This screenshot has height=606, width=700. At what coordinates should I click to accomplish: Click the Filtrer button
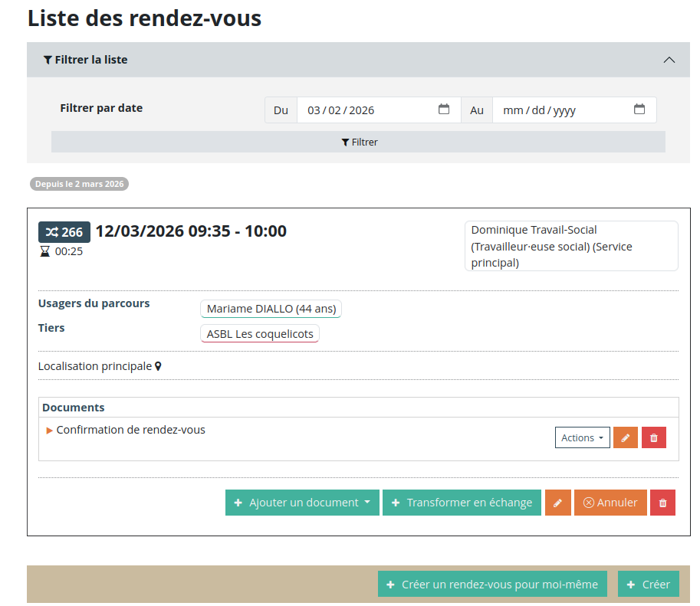pyautogui.click(x=358, y=142)
